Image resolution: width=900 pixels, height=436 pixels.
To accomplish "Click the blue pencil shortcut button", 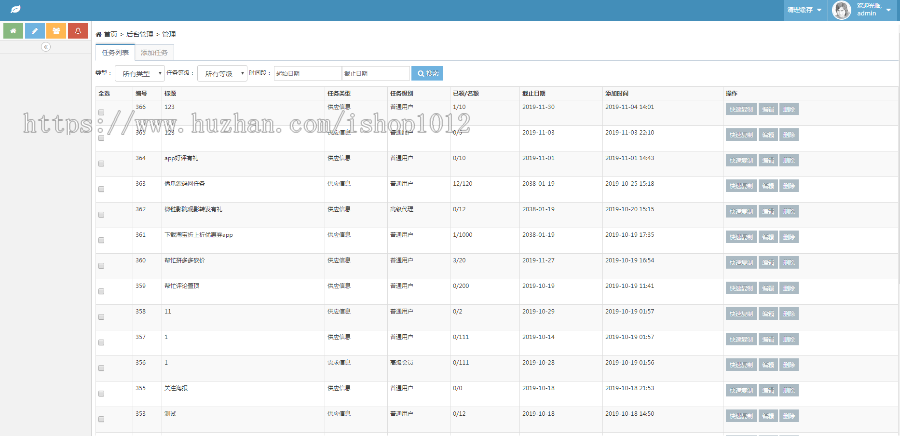I will click(34, 30).
